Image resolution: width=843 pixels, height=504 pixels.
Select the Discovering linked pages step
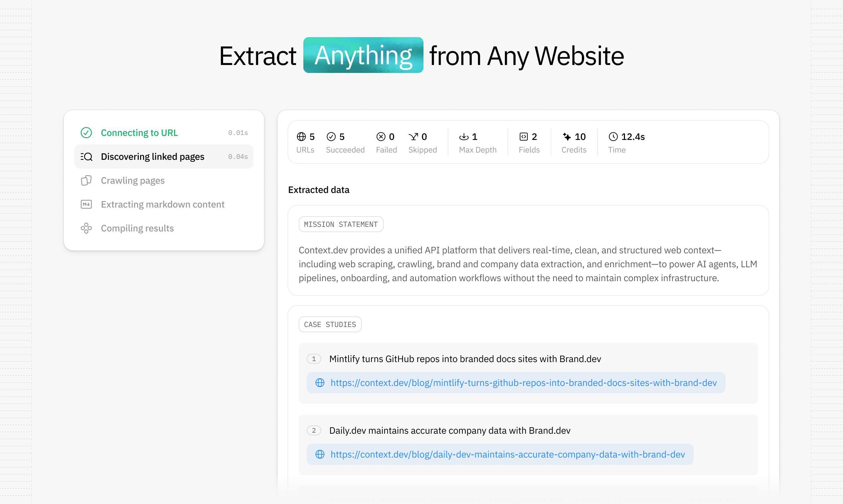164,157
